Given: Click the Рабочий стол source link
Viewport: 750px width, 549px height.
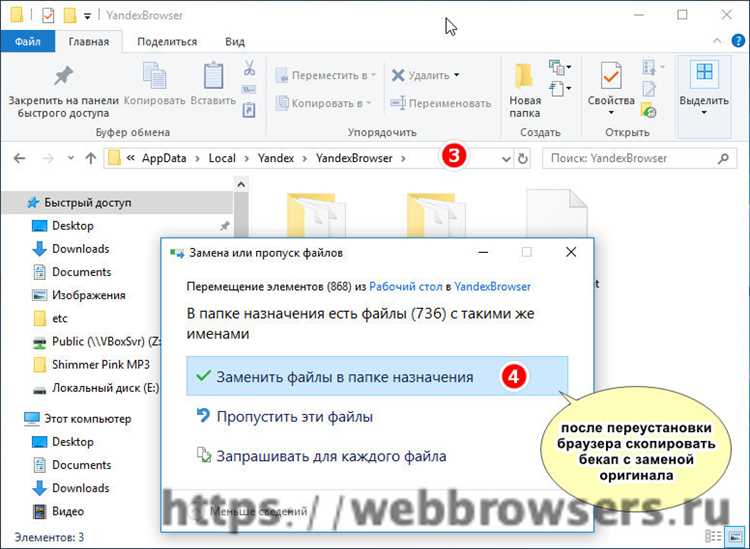Looking at the screenshot, I should 396,285.
